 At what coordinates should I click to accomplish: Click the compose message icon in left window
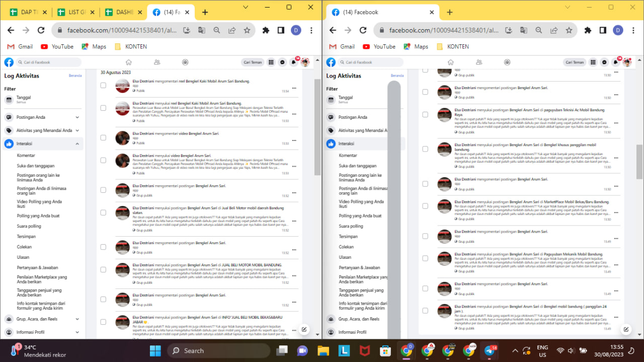[x=304, y=330]
